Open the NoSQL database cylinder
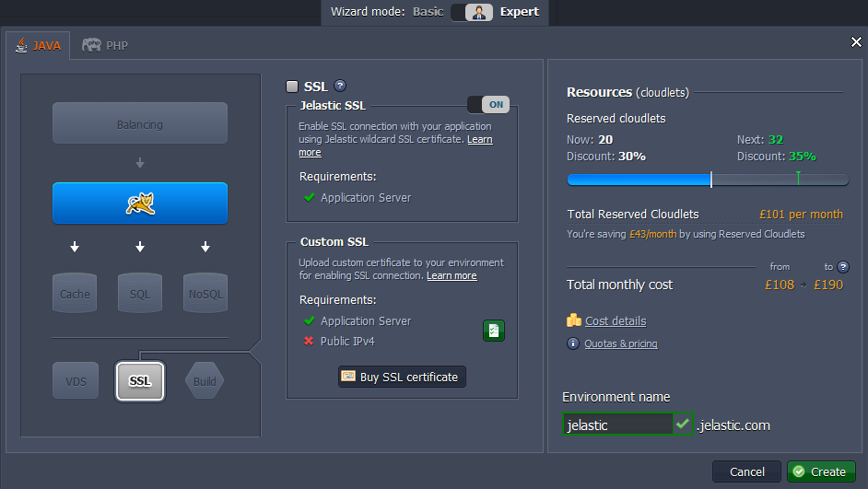 205,293
